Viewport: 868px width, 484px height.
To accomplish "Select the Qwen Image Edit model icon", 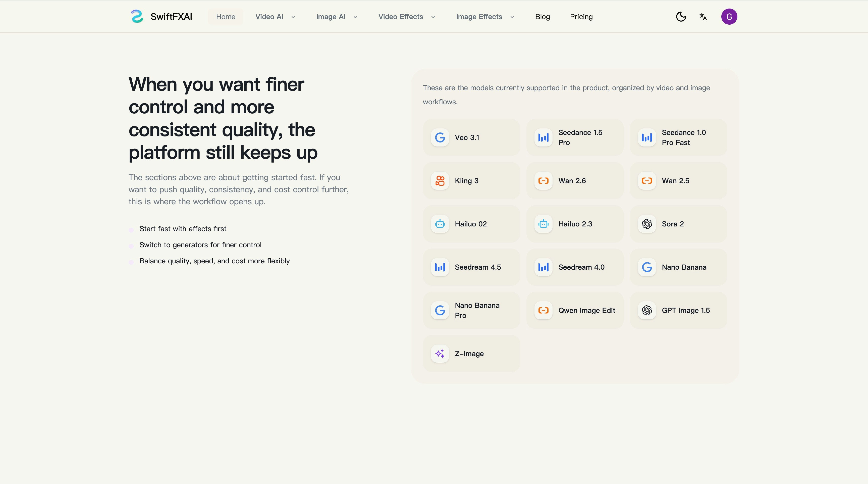I will coord(543,310).
